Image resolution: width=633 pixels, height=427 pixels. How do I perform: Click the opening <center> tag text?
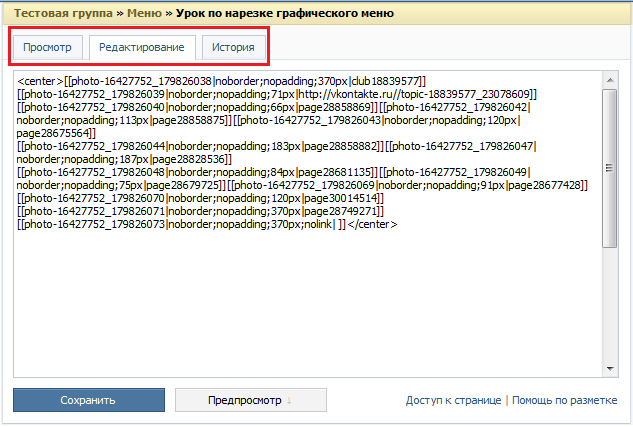40,81
